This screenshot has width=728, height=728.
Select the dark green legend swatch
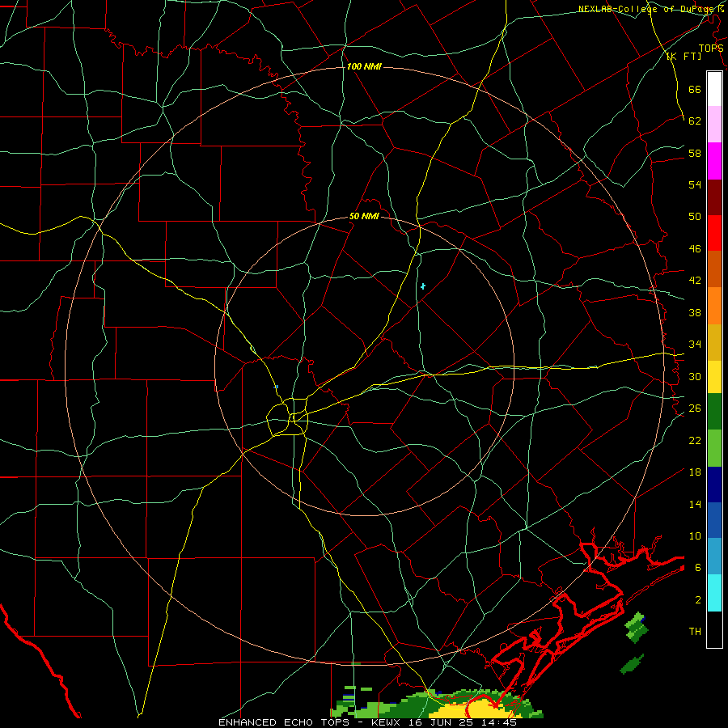point(714,412)
